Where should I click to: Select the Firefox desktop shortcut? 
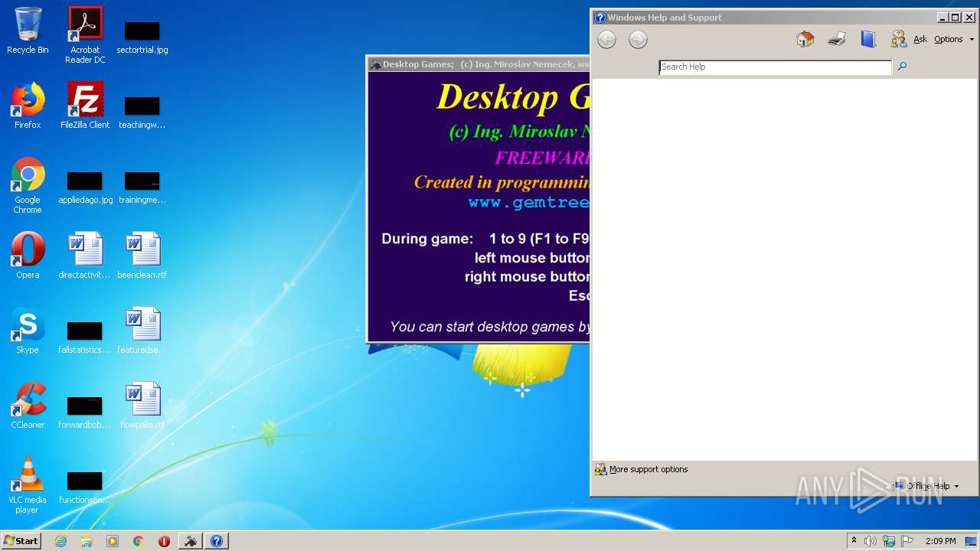point(28,106)
